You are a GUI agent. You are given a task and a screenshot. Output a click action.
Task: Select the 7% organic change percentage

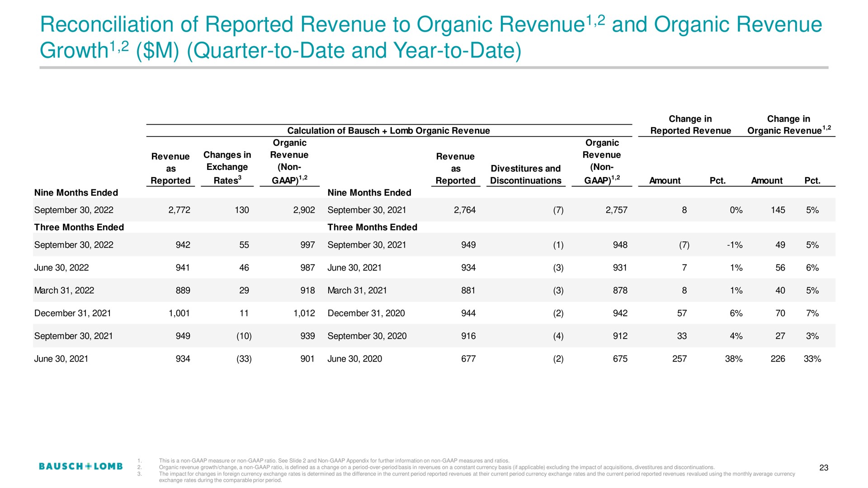pyautogui.click(x=812, y=313)
